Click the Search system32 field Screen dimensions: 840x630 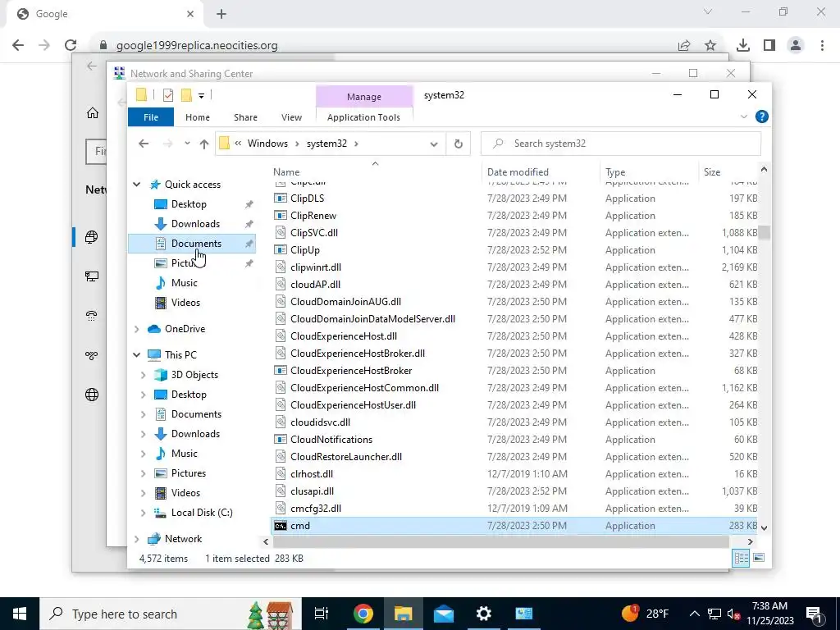[x=620, y=144]
